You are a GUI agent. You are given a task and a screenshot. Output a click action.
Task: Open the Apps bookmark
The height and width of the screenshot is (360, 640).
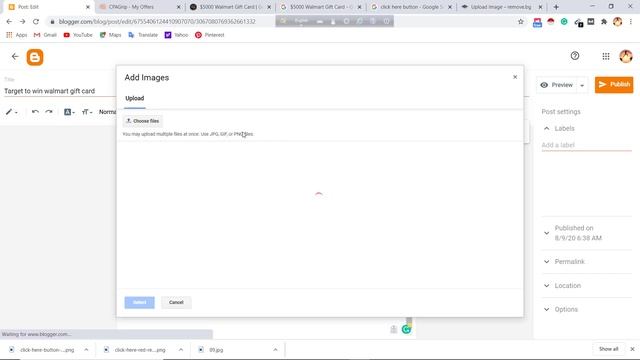point(17,35)
